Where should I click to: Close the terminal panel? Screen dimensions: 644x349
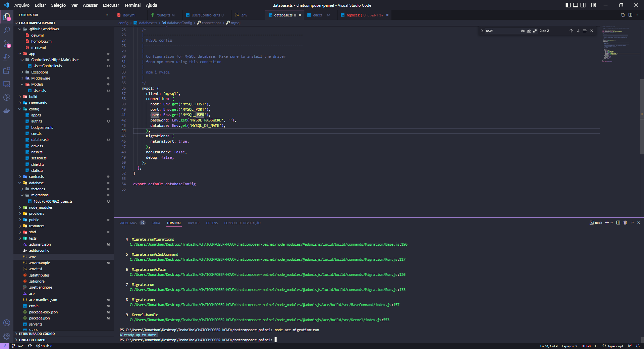(x=639, y=222)
